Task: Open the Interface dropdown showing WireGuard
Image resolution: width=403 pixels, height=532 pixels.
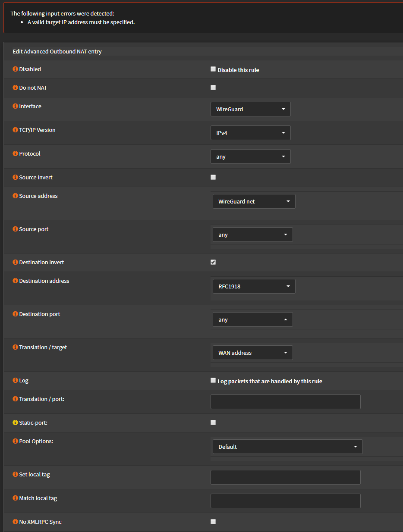Action: (250, 109)
